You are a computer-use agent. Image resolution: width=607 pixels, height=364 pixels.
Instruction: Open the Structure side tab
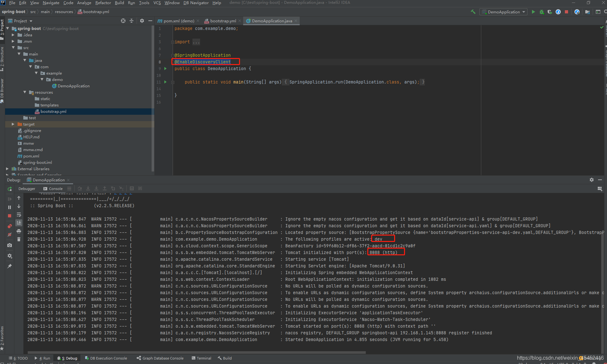pos(2,59)
